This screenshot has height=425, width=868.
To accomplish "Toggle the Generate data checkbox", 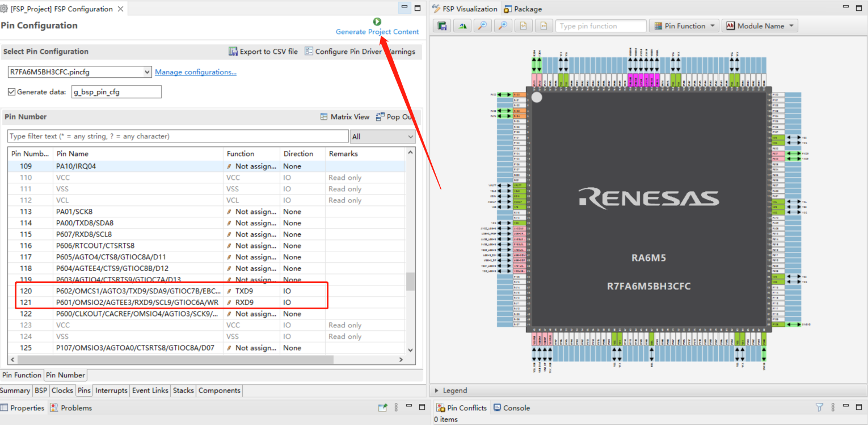I will tap(11, 92).
